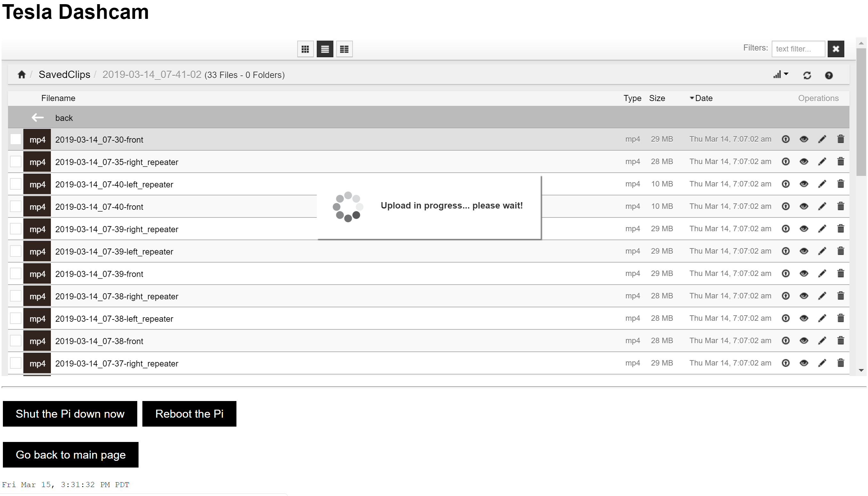This screenshot has height=496, width=868.
Task: Click the home breadcrumb icon
Action: 22,75
